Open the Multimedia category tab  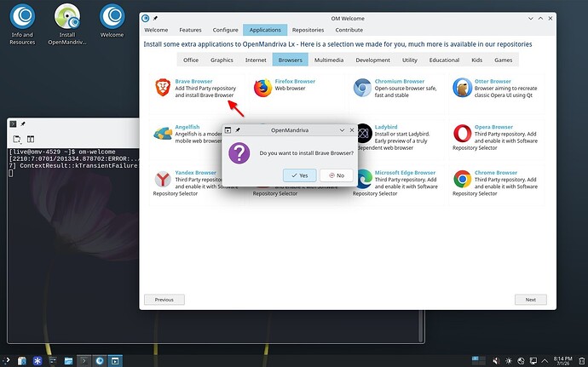tap(329, 60)
